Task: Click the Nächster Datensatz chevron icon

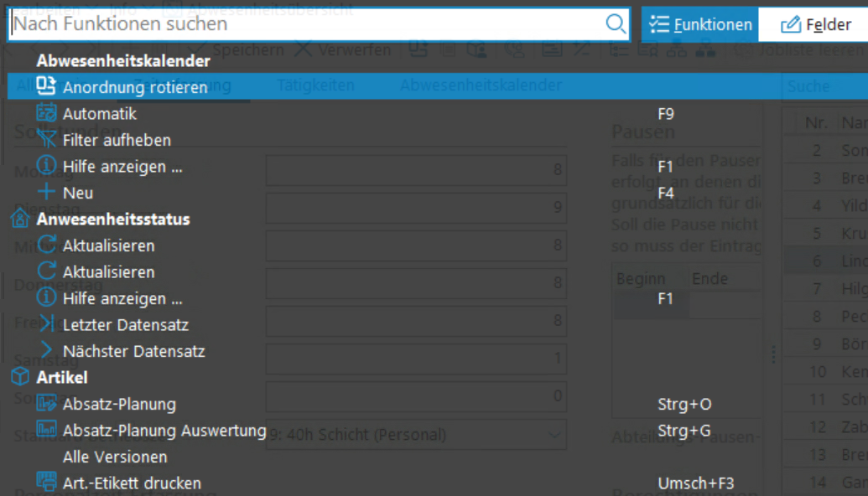Action: [46, 351]
